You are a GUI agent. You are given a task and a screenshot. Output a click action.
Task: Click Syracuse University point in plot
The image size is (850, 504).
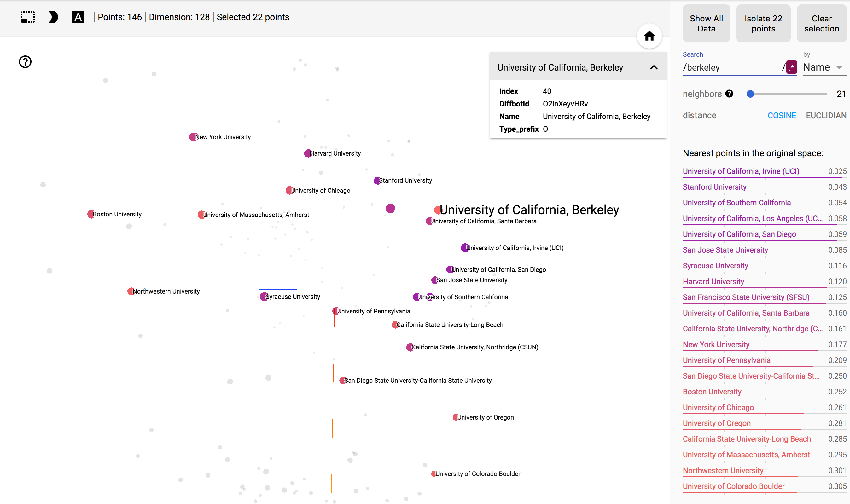tap(264, 297)
